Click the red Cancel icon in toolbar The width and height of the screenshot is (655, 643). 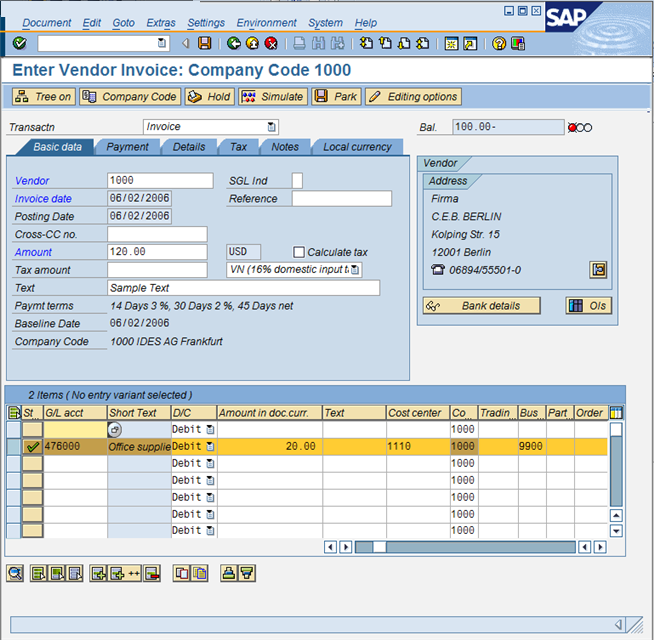tap(270, 44)
